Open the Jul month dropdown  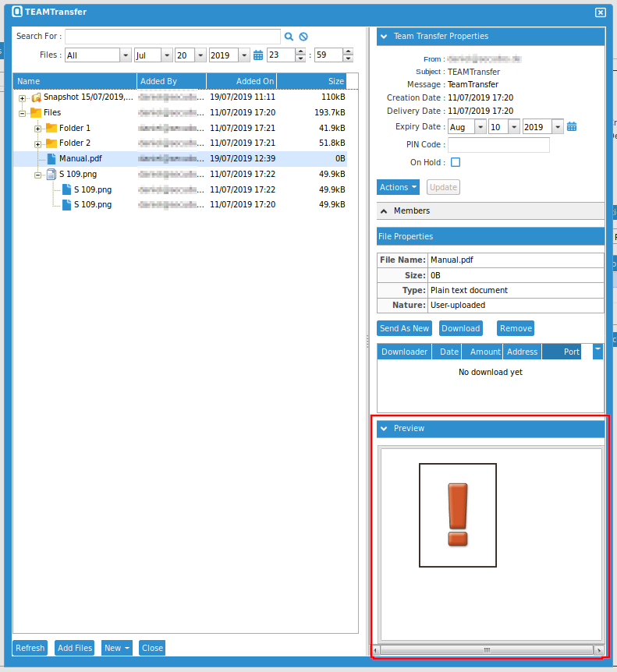click(167, 55)
